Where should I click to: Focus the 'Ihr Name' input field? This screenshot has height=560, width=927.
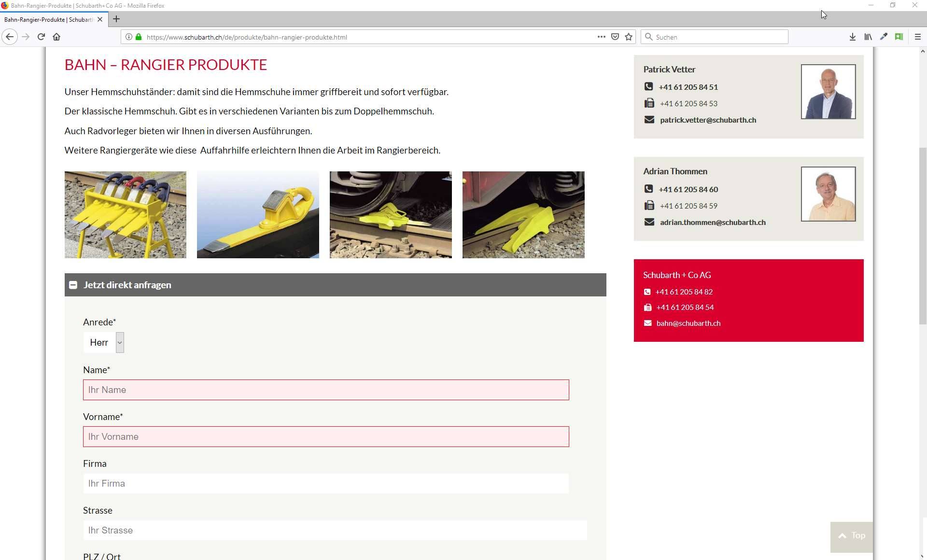coord(326,390)
